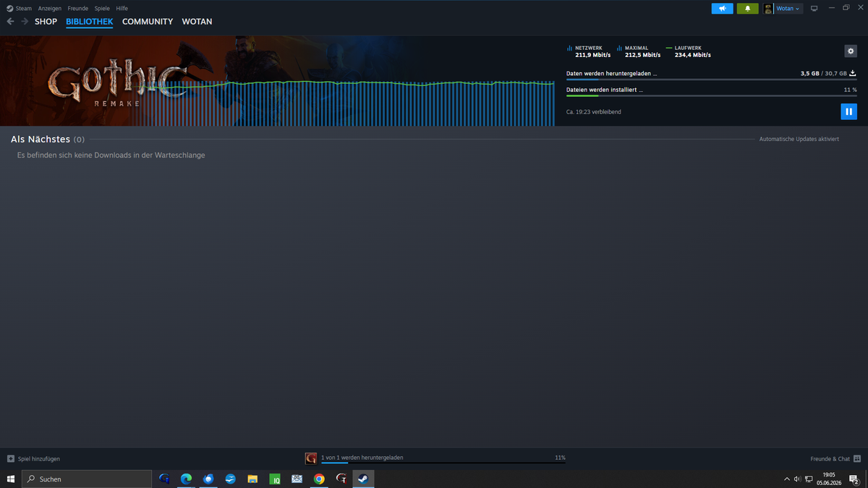This screenshot has width=868, height=488.
Task: Click the MAXIMAL speed graph icon
Action: pos(619,48)
